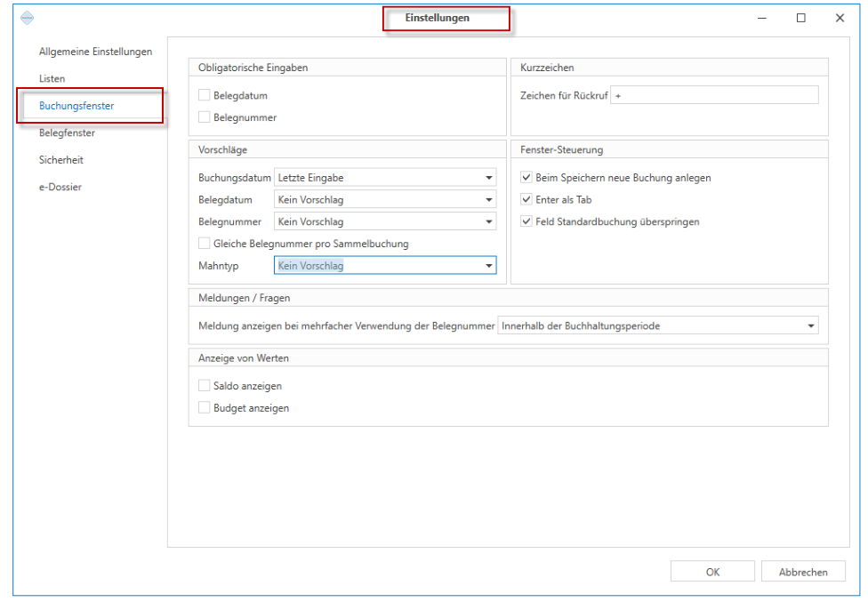
Task: Open Allgemeine Einstellungen section
Action: [95, 52]
